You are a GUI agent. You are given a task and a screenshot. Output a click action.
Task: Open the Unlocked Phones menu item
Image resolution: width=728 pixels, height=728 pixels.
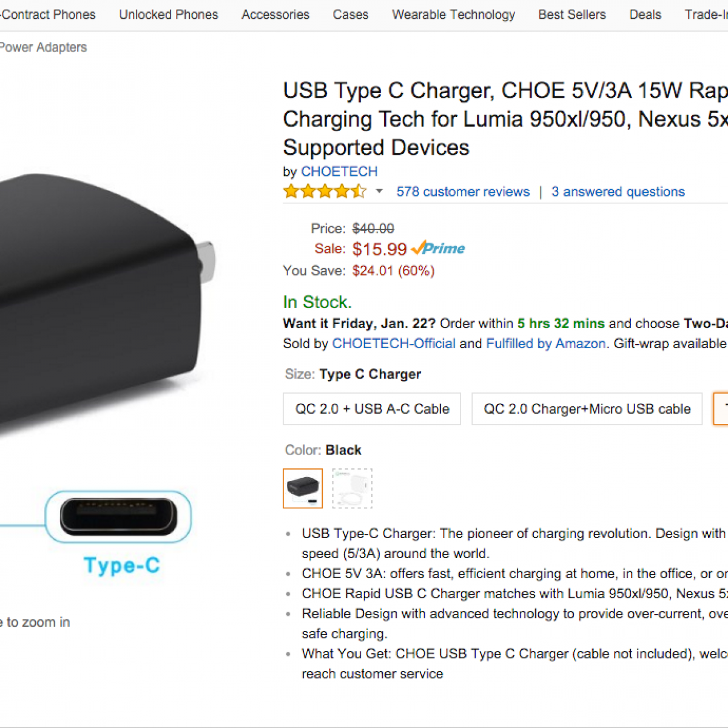pos(169,15)
